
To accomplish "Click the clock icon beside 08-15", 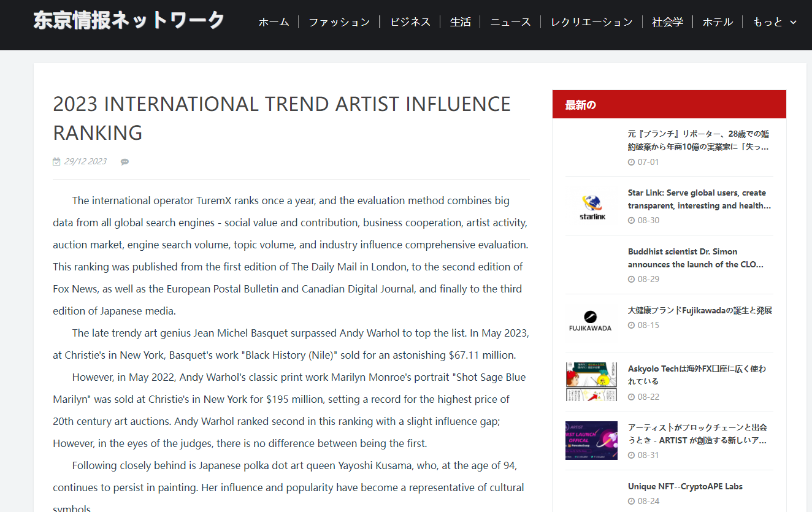I will point(632,326).
